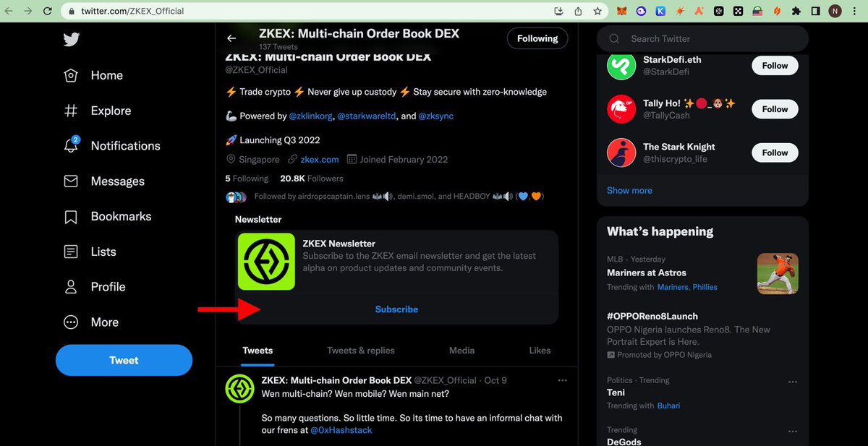Click the share page icon in address bar
The image size is (868, 446).
click(578, 11)
